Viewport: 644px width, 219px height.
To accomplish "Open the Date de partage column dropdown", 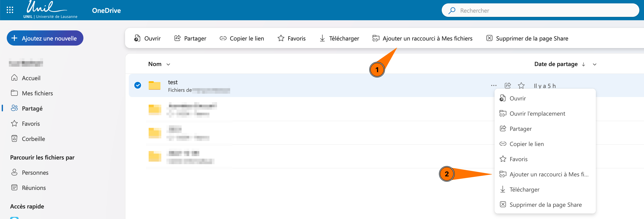I will [595, 64].
